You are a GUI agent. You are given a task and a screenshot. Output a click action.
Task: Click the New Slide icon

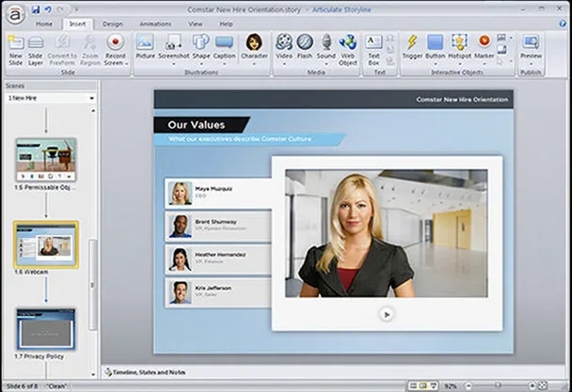point(16,43)
